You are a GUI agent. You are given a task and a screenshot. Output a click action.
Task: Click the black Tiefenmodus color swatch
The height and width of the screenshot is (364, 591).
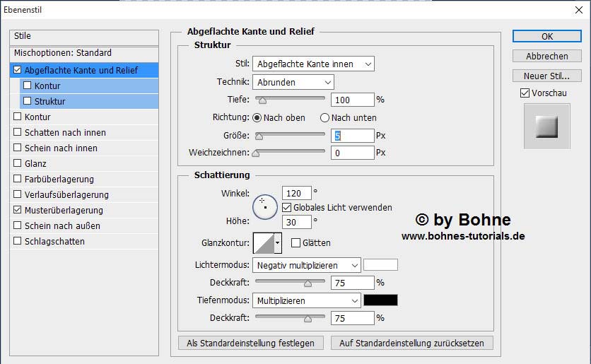click(380, 300)
